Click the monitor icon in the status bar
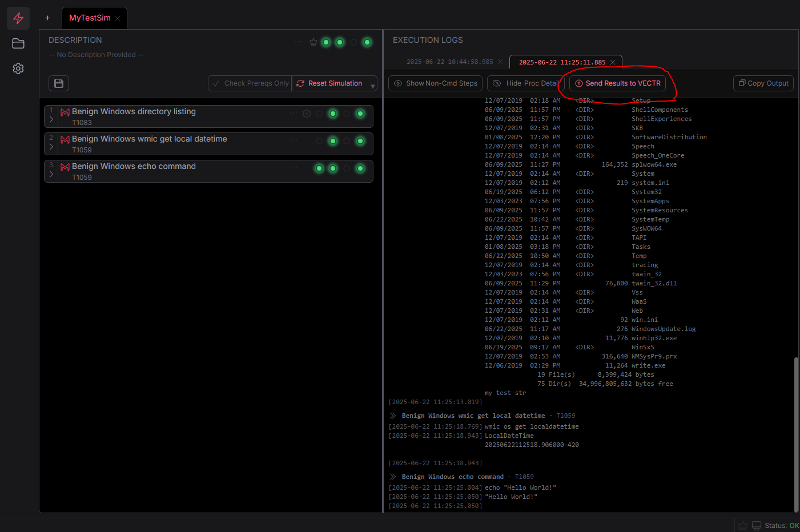 (755, 525)
